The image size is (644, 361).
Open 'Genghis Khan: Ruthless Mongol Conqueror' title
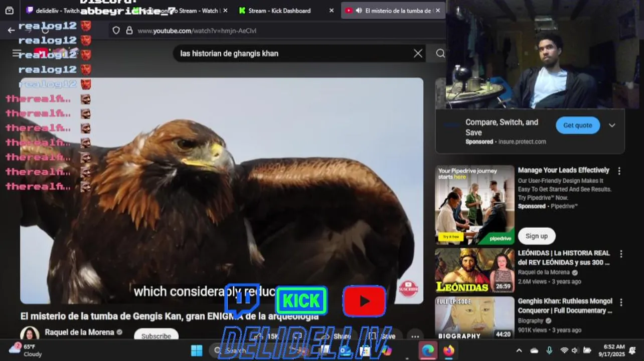(565, 306)
